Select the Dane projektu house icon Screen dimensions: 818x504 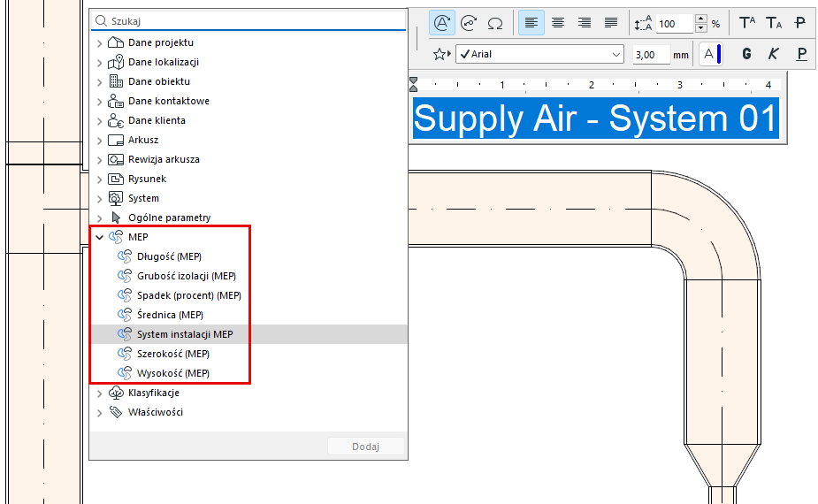(x=115, y=42)
